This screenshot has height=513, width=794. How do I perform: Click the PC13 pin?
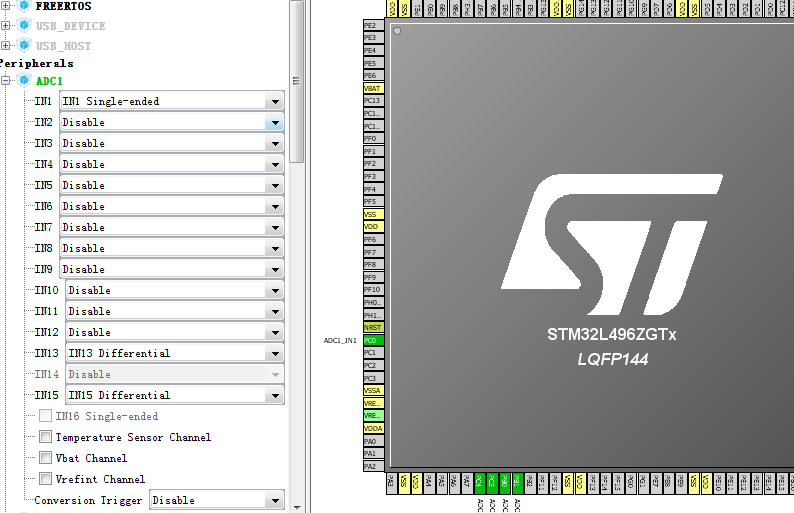[373, 101]
